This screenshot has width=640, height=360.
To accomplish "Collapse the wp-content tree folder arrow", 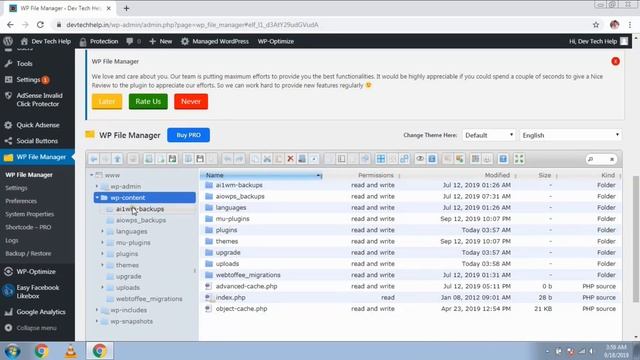I will [x=97, y=198].
